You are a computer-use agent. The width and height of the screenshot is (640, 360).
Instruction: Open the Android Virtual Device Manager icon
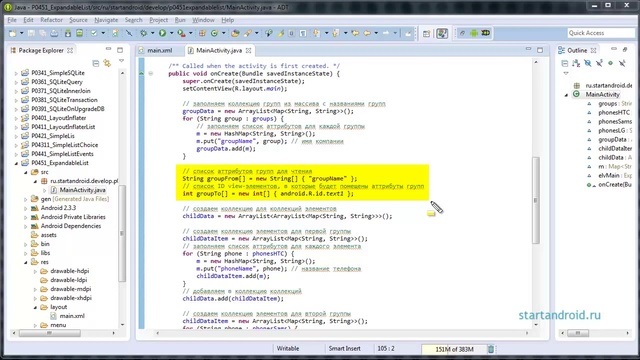coord(80,33)
